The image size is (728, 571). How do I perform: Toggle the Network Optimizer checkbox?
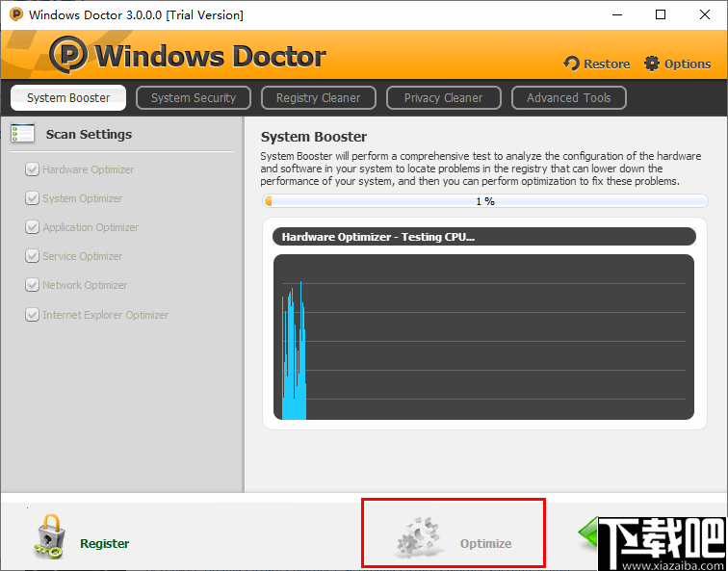[x=32, y=285]
